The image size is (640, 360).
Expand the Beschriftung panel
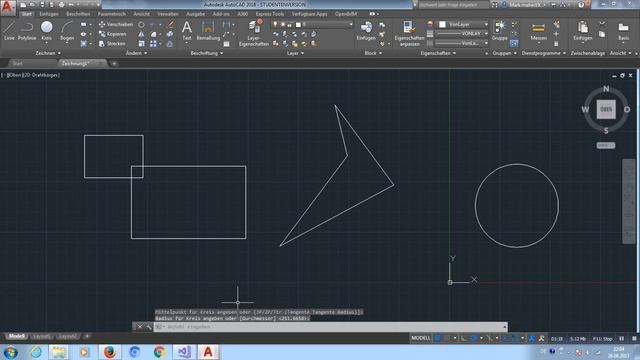[207, 53]
